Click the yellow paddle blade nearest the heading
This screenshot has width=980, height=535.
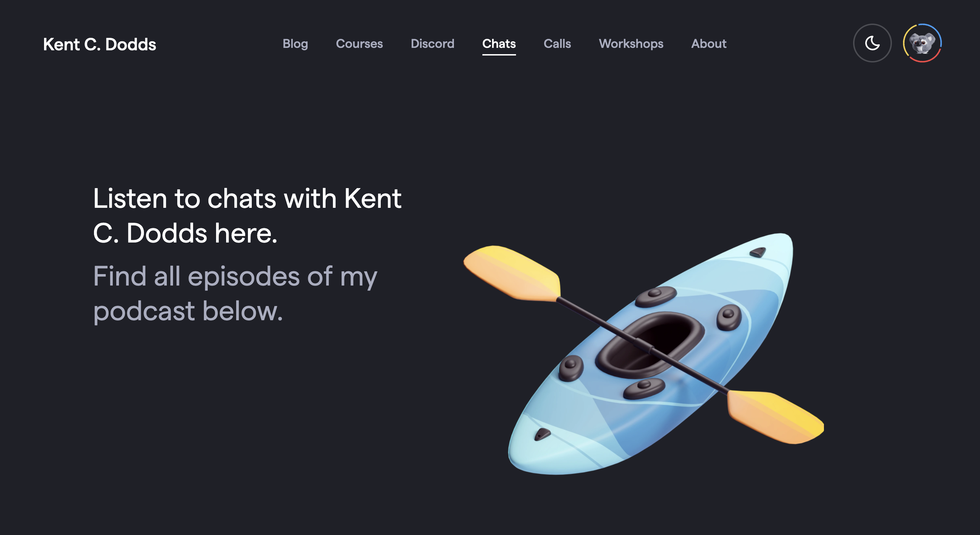(x=512, y=273)
